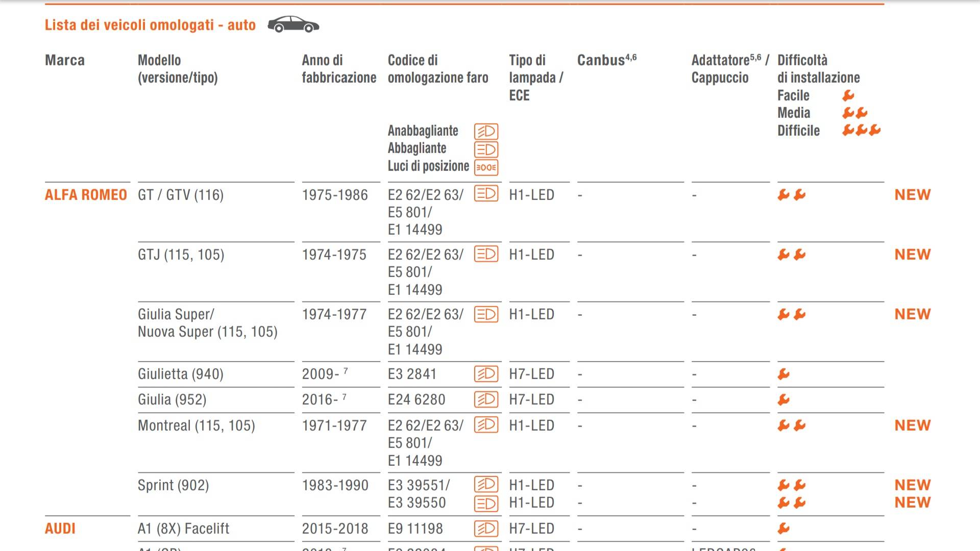
Task: Click the difficulty wrenches in Montreal row
Action: tap(792, 425)
